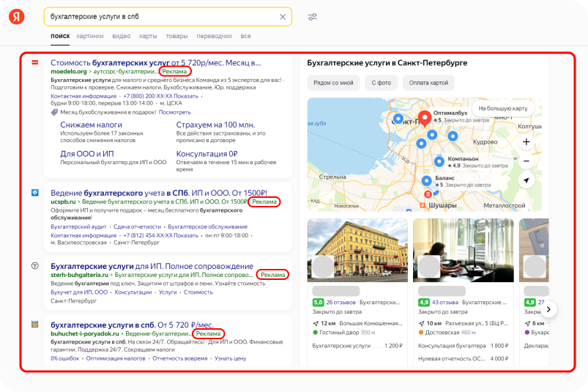Switch to the картинки tab
Viewport: 588px width, 392px height.
pos(90,36)
